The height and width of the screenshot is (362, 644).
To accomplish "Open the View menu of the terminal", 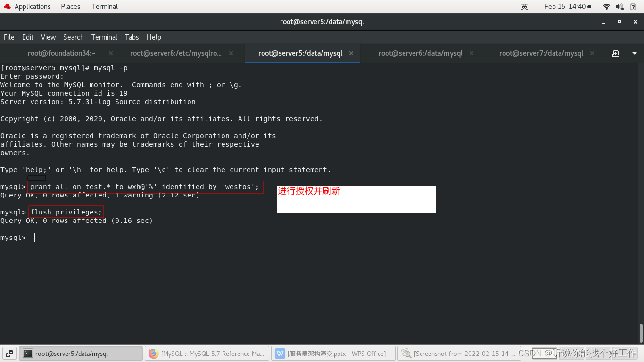I will (48, 37).
